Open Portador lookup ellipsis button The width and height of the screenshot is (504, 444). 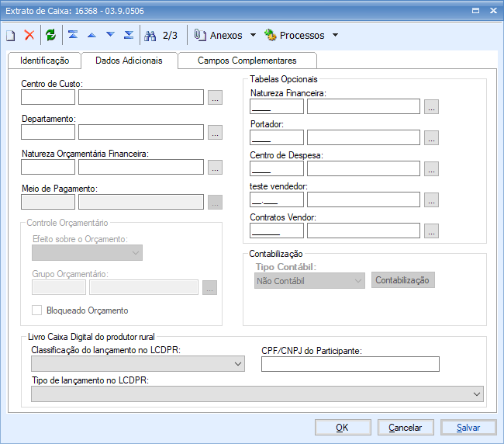pyautogui.click(x=431, y=137)
